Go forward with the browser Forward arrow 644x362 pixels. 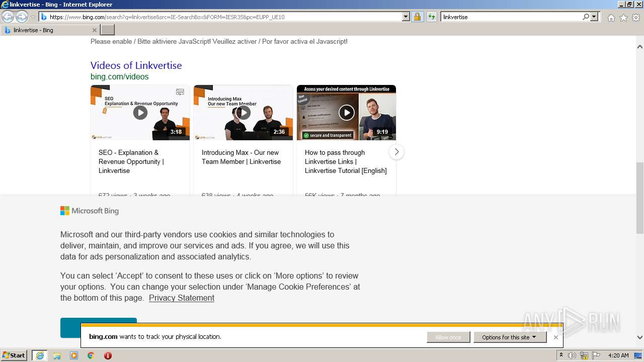[x=22, y=17]
